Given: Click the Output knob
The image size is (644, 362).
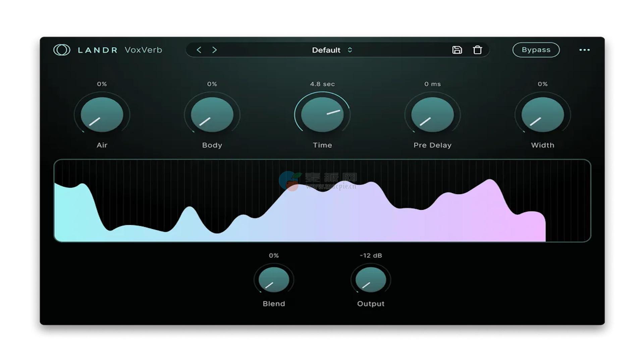Looking at the screenshot, I should coord(371,280).
